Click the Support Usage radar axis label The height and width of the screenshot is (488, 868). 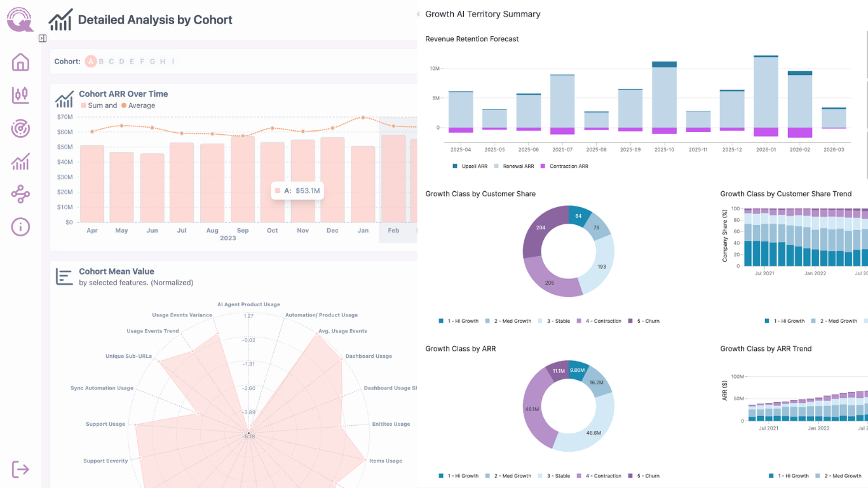[105, 424]
